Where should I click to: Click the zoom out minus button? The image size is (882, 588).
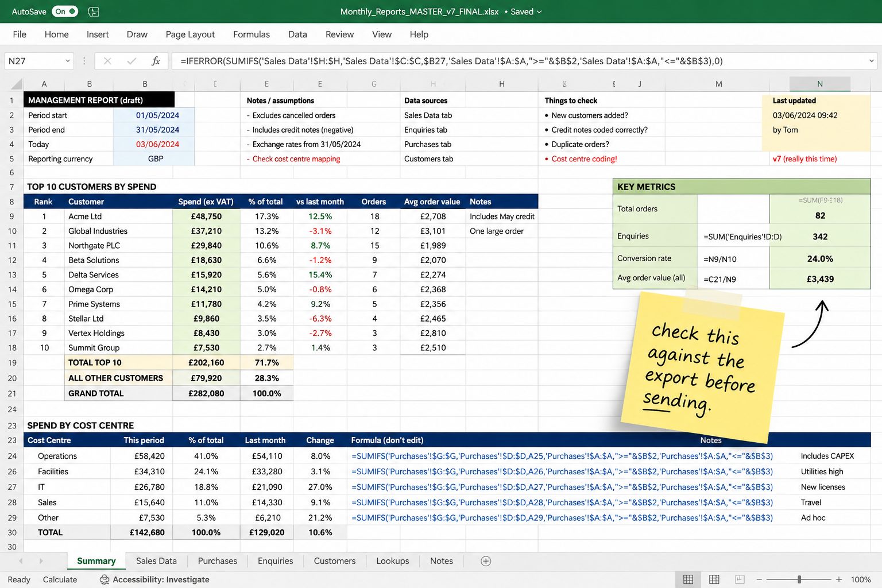tap(759, 579)
